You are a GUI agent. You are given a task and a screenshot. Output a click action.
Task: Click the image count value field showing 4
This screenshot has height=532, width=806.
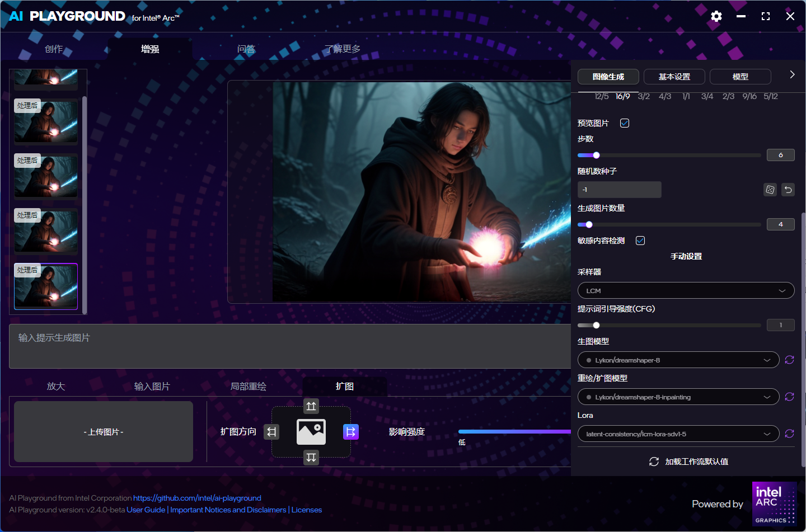781,224
